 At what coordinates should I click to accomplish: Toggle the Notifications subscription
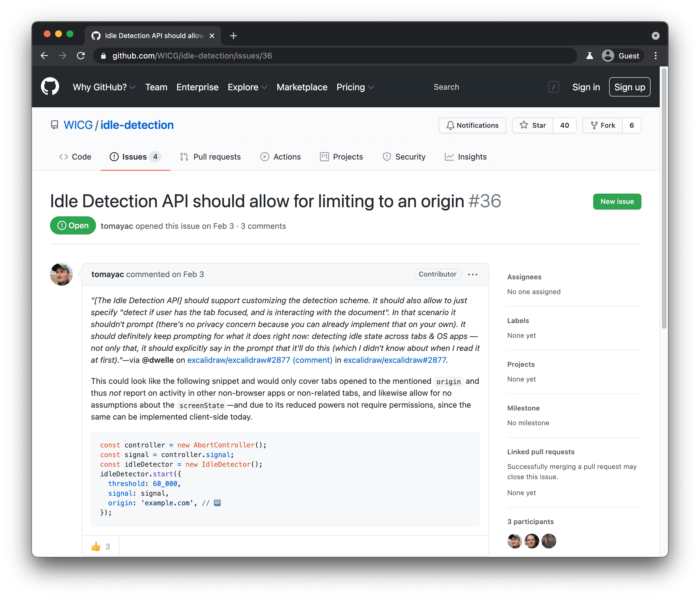pos(473,125)
